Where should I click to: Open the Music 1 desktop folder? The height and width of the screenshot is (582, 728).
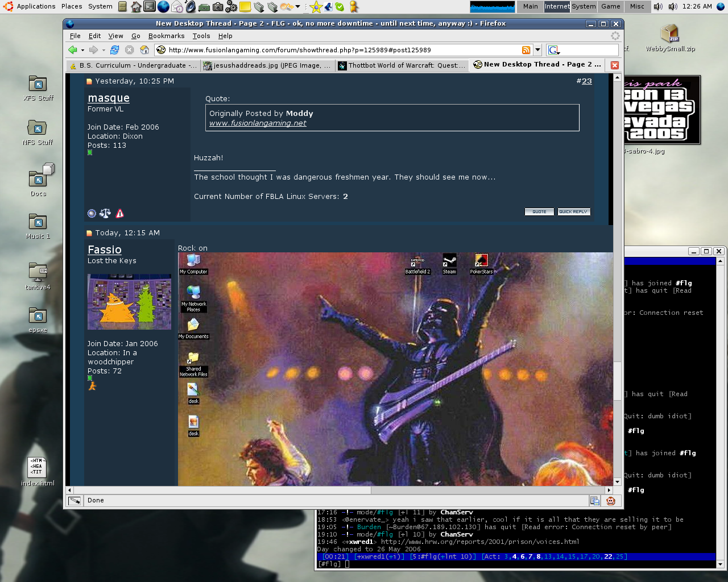pos(38,226)
